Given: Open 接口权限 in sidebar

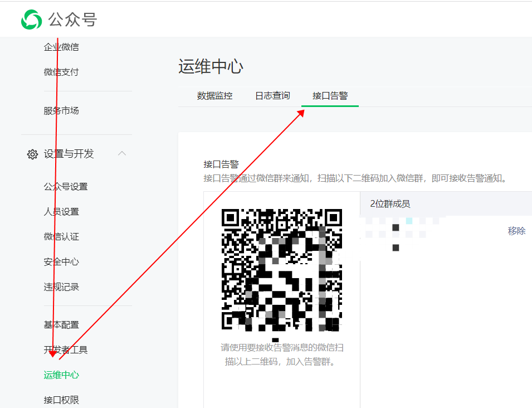Looking at the screenshot, I should coord(61,400).
